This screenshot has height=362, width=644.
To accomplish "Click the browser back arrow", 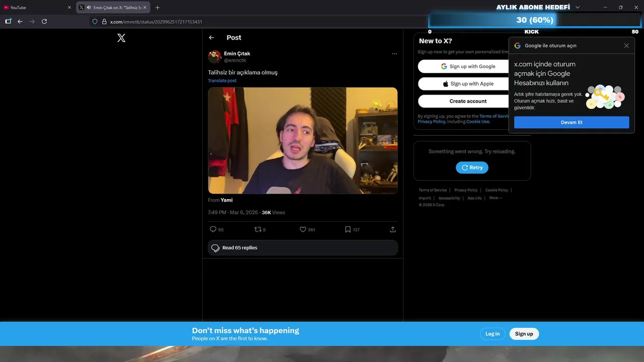I will tap(20, 22).
